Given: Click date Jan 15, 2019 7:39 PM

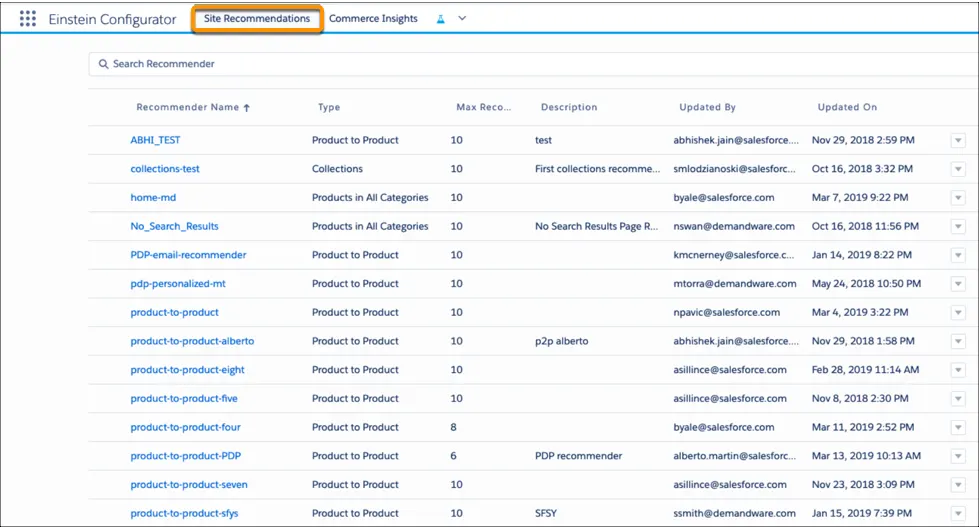Looking at the screenshot, I should pos(862,513).
